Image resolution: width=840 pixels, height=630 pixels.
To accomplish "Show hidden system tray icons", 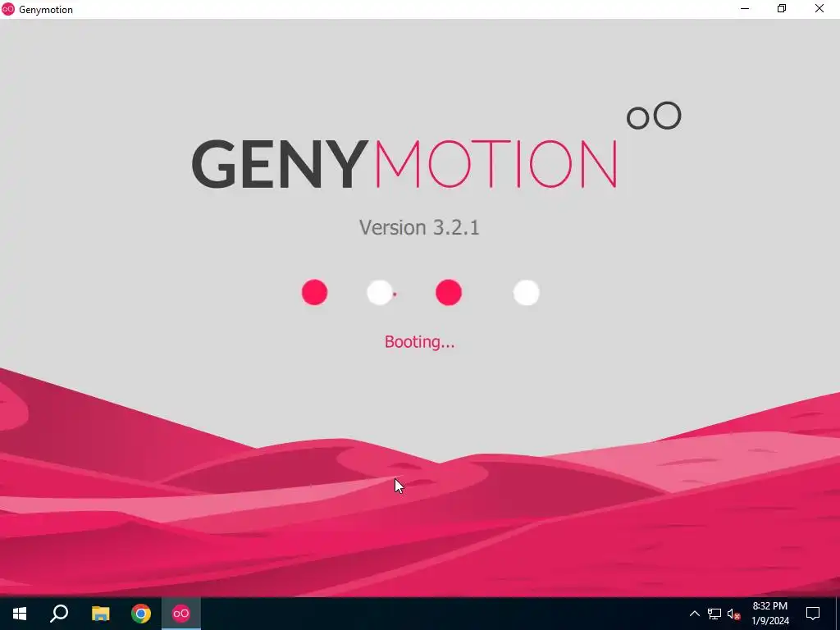I will (694, 614).
